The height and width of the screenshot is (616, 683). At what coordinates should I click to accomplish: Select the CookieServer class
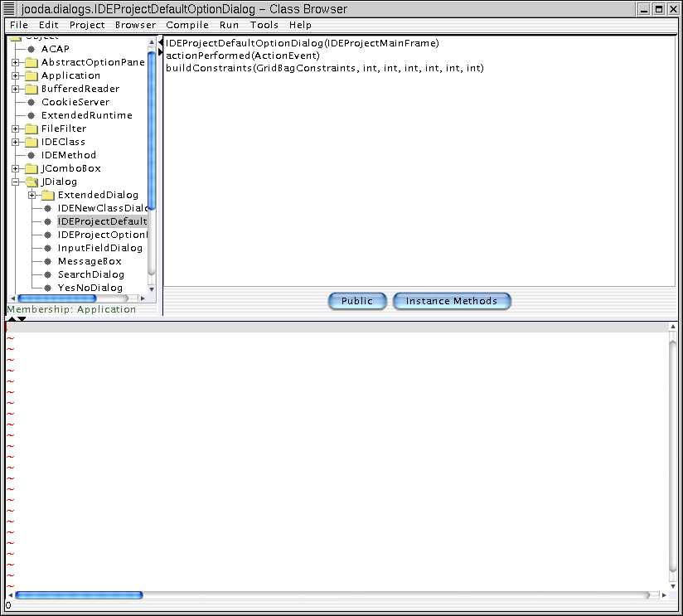click(75, 102)
